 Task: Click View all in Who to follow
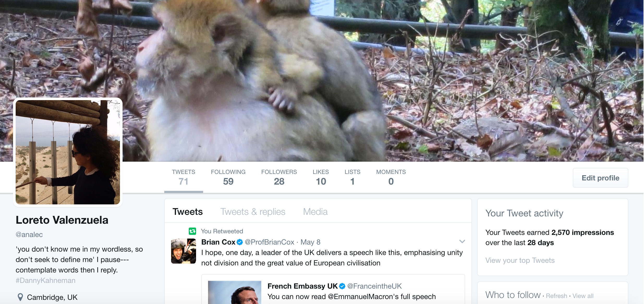pos(583,296)
